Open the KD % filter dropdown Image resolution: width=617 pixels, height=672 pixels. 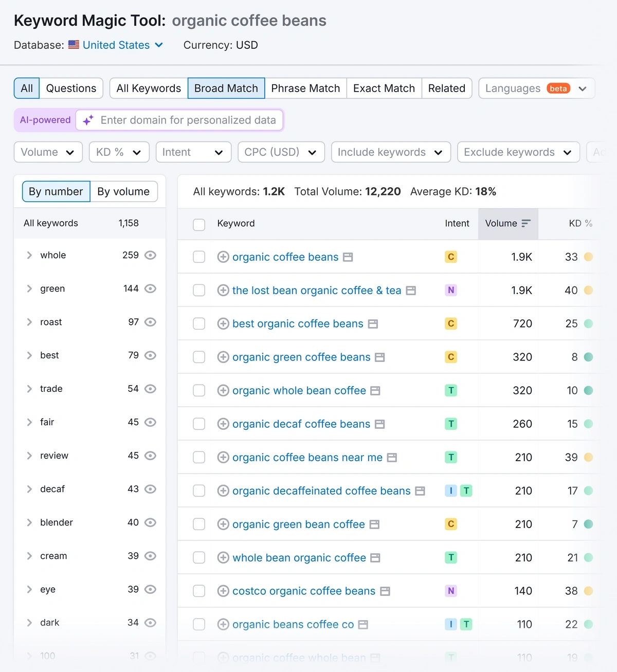point(119,152)
